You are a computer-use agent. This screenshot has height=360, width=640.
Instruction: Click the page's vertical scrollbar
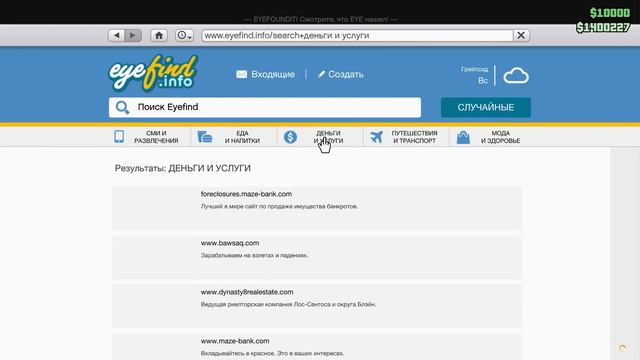tap(624, 253)
